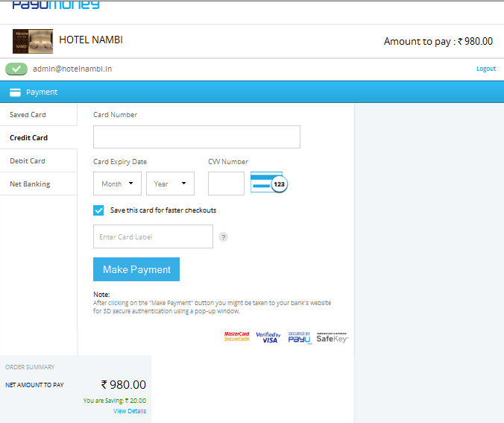Click the Hotel Nambi thumbnail image

[33, 41]
